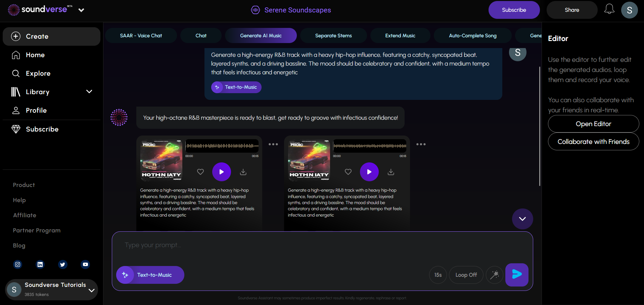Screen dimensions: 644x305
Task: Open more options for second track
Action: 421,144
